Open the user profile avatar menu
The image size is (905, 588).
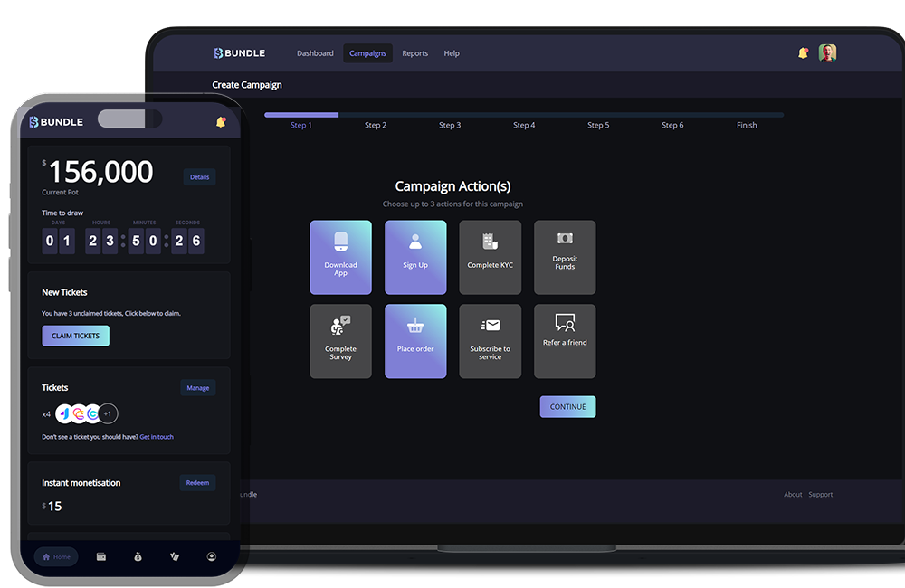[827, 53]
